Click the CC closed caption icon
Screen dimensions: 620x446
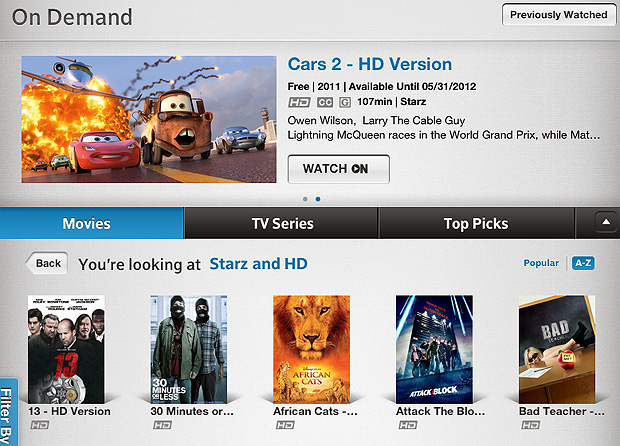tap(325, 102)
